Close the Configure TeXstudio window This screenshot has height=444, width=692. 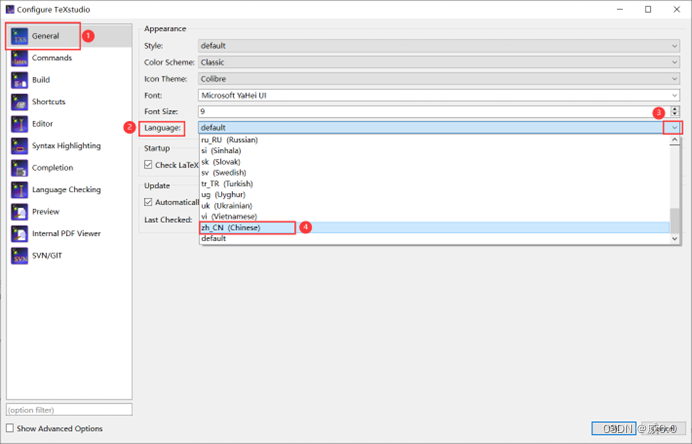[677, 9]
